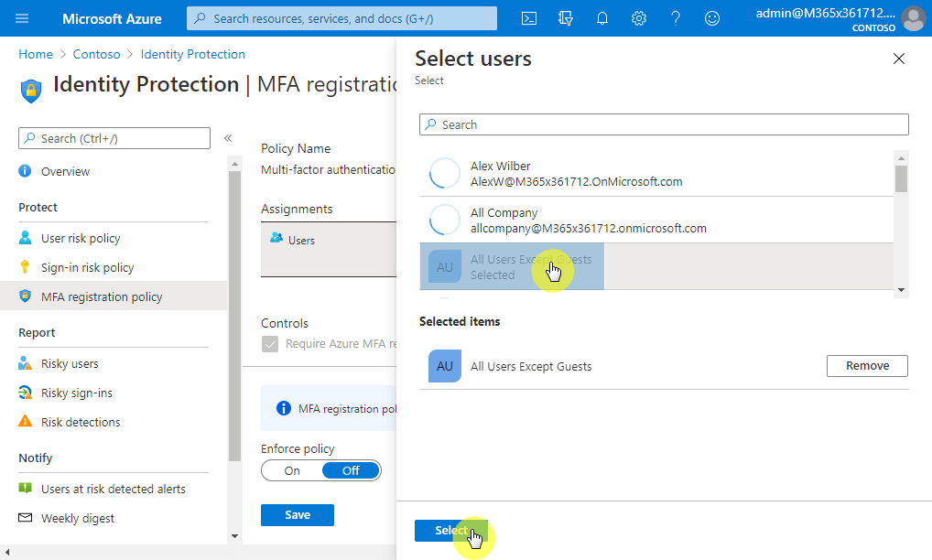Click the Select button

tap(450, 531)
